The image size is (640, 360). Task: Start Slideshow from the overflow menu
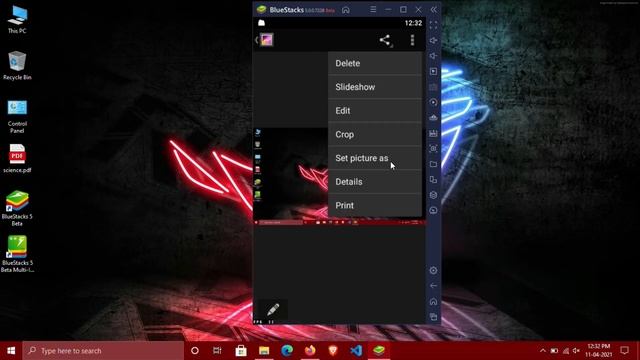click(375, 87)
